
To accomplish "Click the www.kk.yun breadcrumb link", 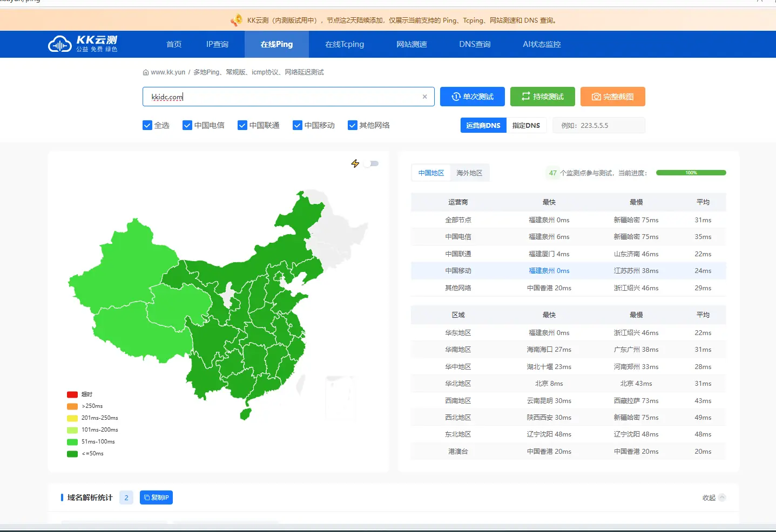I will (168, 72).
